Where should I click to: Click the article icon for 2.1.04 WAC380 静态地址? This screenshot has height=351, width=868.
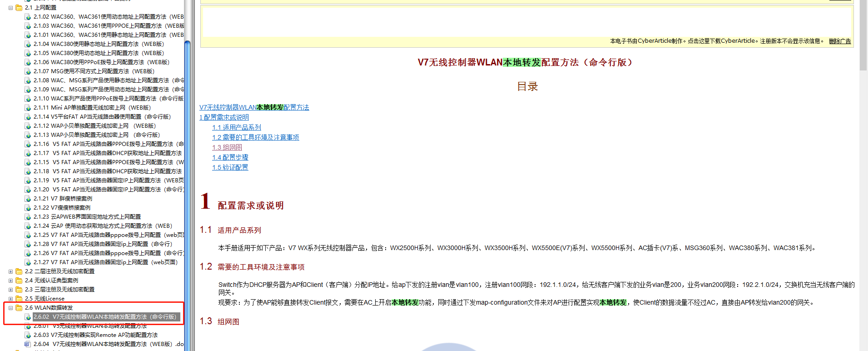(28, 44)
